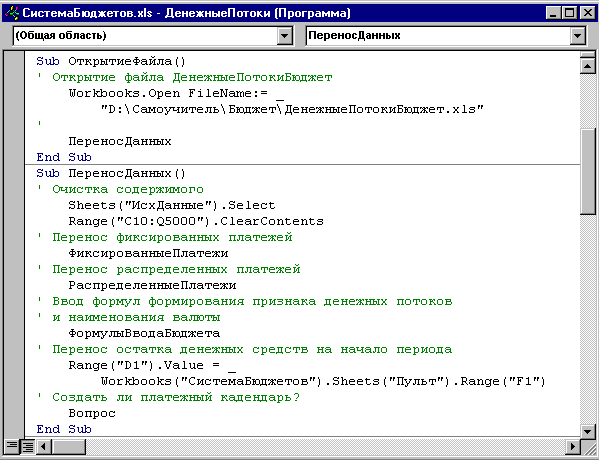599x464 pixels.
Task: Click the Range("C10:Q5000").ClearContents code line
Action: pos(196,221)
